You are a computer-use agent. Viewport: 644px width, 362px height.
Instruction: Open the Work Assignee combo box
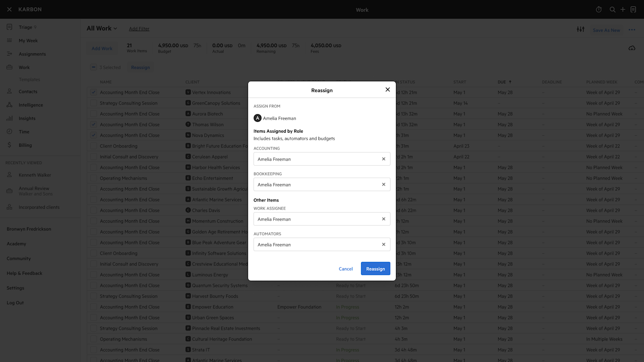point(322,219)
